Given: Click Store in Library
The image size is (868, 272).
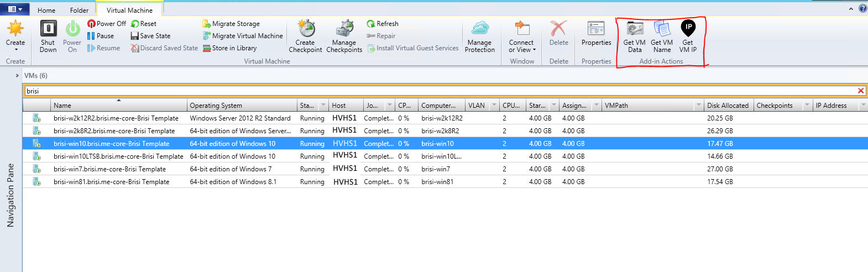Looking at the screenshot, I should (229, 48).
